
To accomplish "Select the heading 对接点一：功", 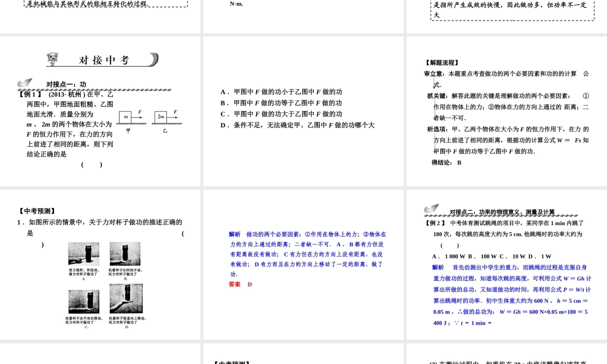I will pyautogui.click(x=66, y=84).
